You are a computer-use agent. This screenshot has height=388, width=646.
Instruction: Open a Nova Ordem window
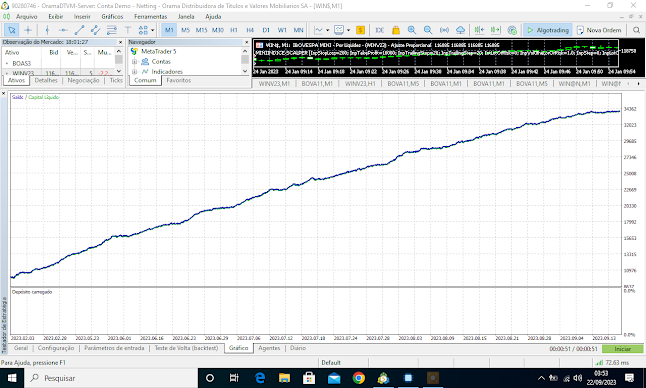tap(599, 30)
